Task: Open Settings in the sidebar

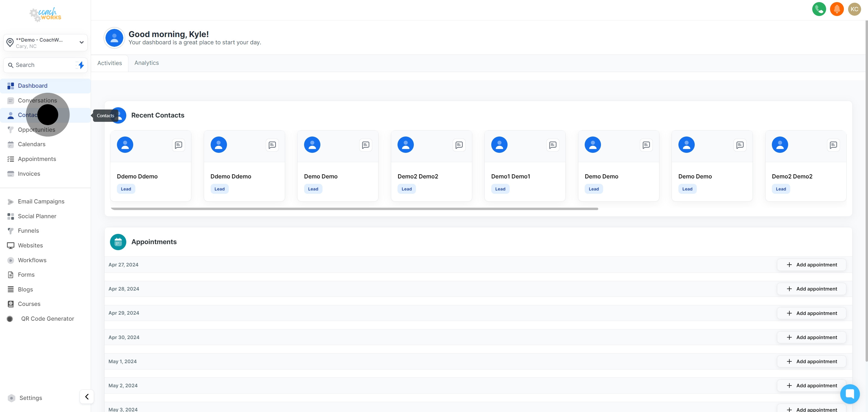Action: pyautogui.click(x=30, y=398)
